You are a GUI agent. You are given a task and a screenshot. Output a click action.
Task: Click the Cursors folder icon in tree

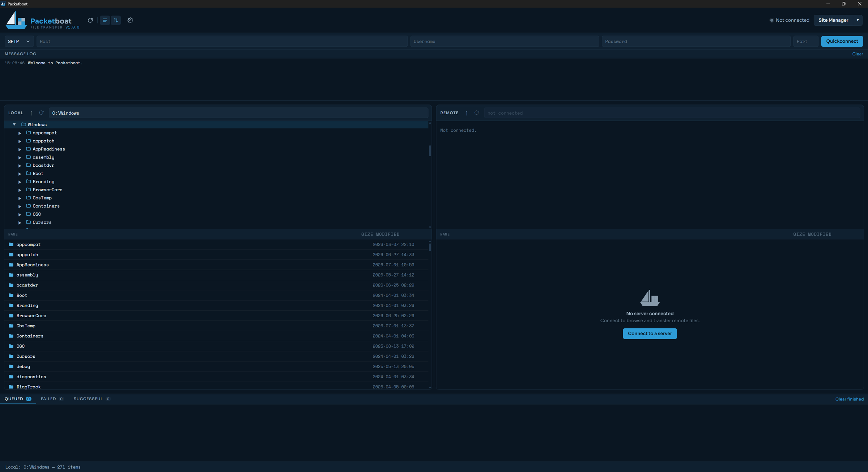point(28,222)
